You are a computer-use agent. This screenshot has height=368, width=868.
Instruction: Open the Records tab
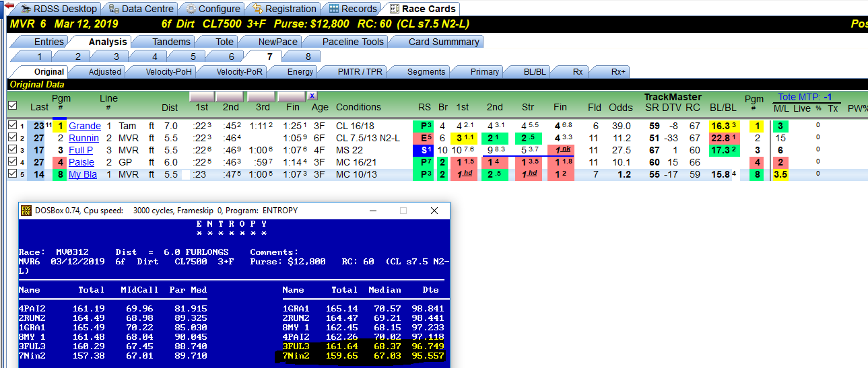coord(352,9)
